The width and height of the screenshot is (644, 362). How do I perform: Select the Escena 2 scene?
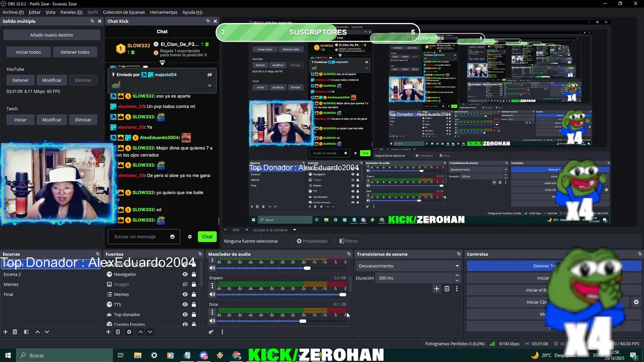pos(50,275)
